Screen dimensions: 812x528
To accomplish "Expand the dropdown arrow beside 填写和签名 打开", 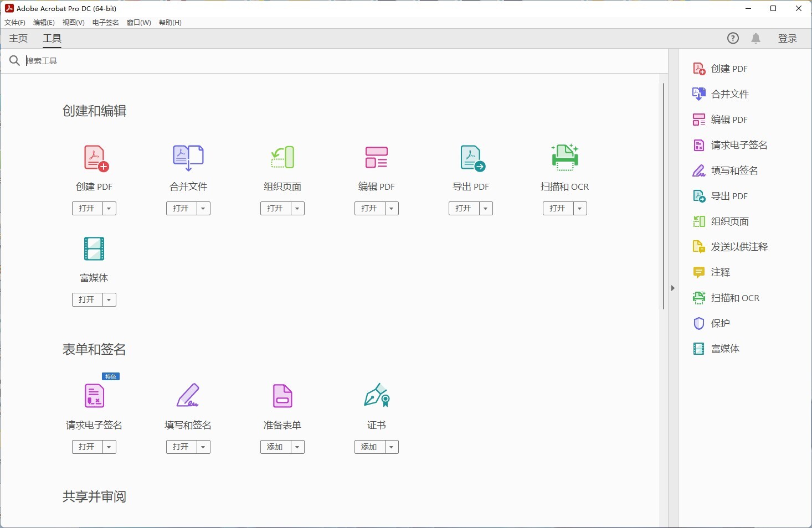I will (203, 447).
